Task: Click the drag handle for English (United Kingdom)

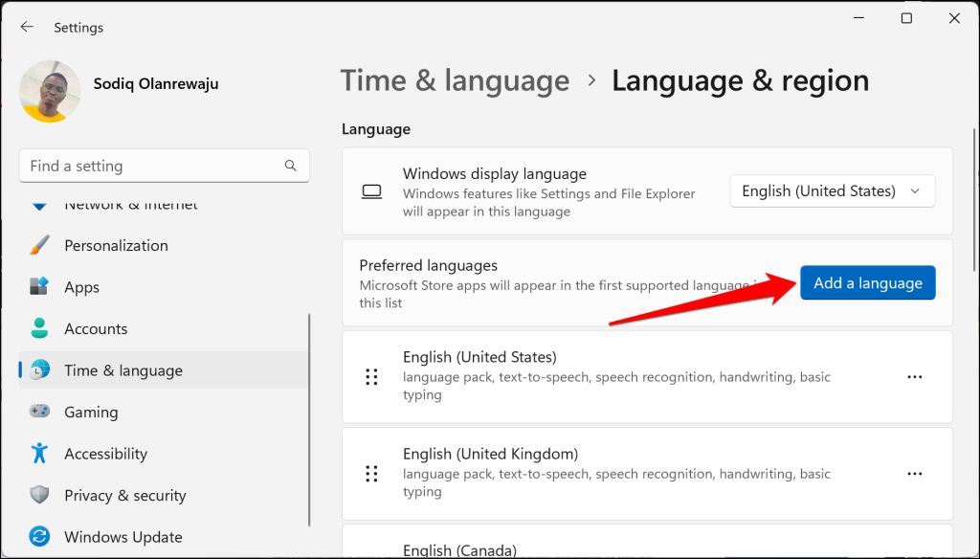Action: pyautogui.click(x=372, y=474)
